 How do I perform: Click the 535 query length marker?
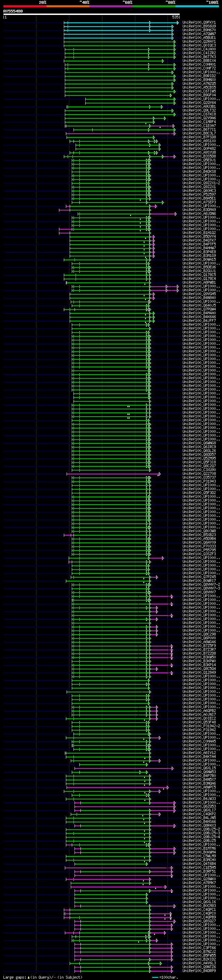click(175, 17)
